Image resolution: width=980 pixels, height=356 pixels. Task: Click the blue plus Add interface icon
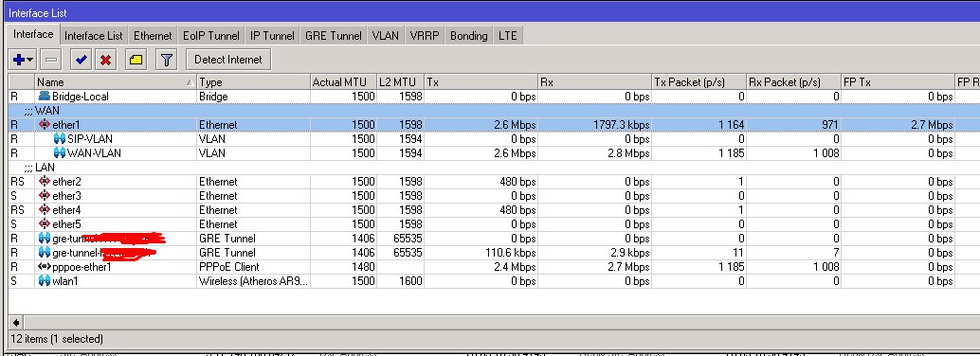[x=18, y=60]
